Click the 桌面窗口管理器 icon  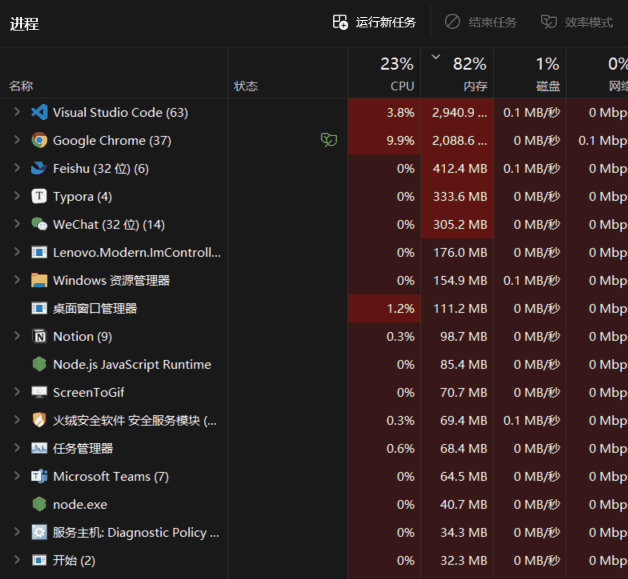pos(39,308)
